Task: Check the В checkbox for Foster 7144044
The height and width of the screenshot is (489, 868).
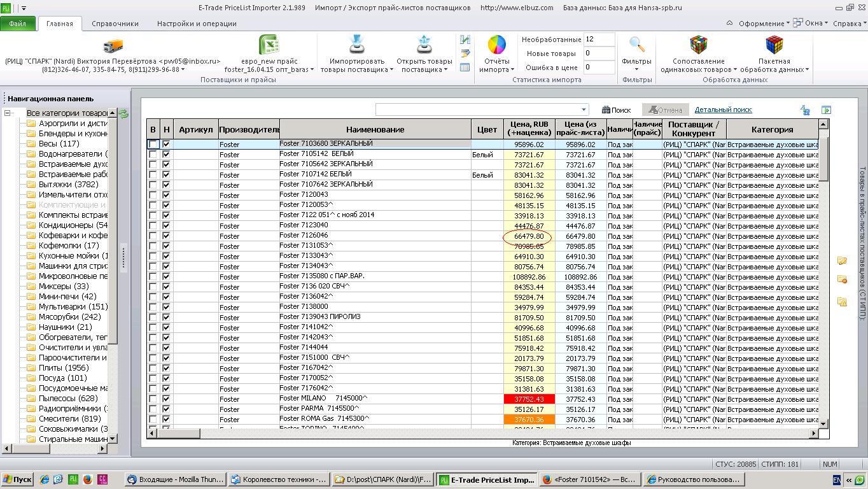Action: tap(153, 348)
